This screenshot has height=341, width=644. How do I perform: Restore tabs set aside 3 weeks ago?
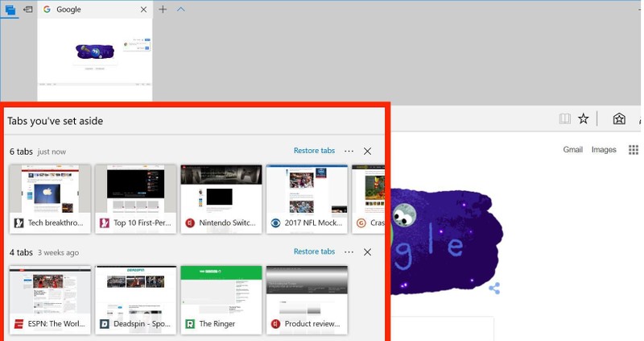314,252
